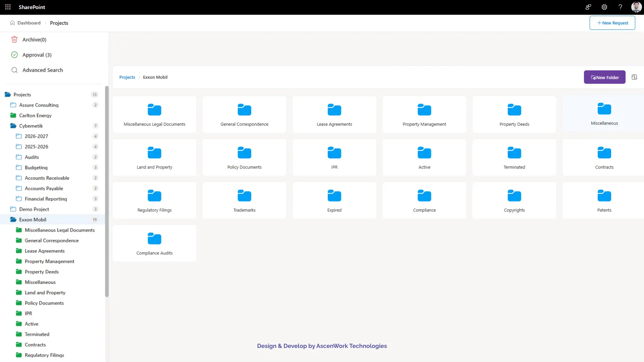Viewport: 644px width, 362px height.
Task: Click the Advanced Search magnifier icon
Action: [14, 70]
